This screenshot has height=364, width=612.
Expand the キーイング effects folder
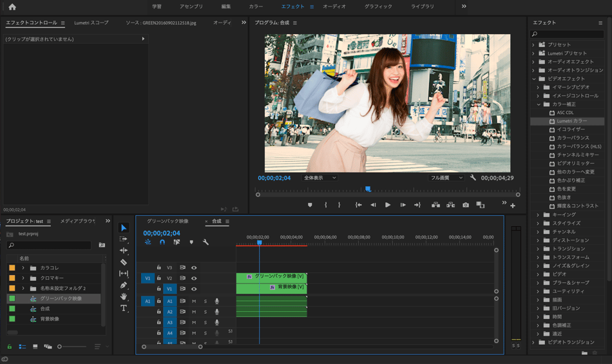[x=539, y=215]
